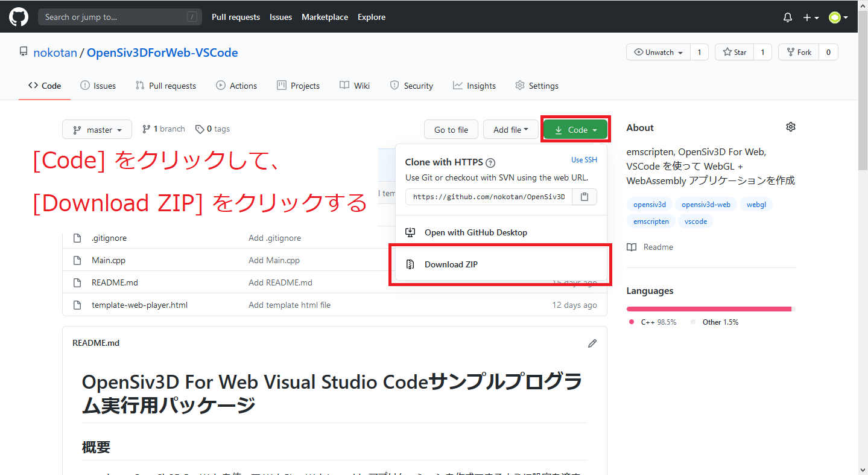Click file icon beside template-web-player.html

click(77, 305)
